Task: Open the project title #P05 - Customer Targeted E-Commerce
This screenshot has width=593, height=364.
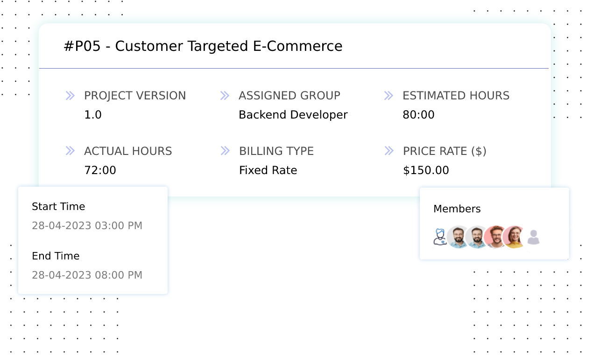Action: coord(203,46)
